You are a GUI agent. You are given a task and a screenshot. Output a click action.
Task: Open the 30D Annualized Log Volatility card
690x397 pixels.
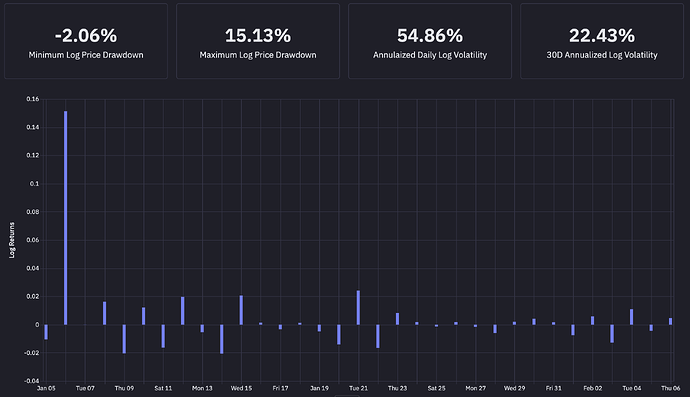click(602, 41)
